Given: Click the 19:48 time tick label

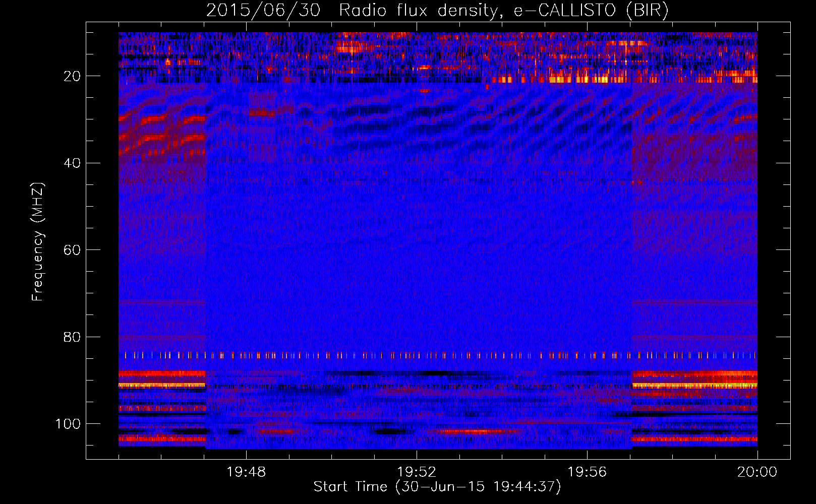Looking at the screenshot, I should coord(246,472).
